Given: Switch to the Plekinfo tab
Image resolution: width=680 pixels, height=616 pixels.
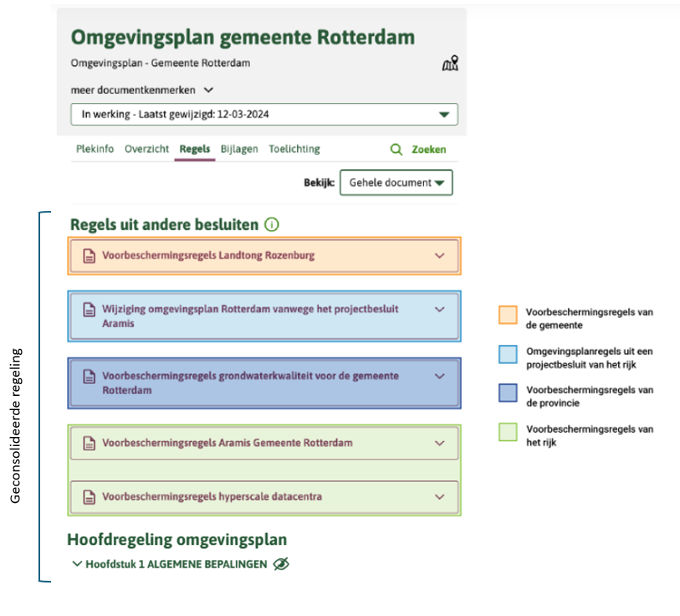Looking at the screenshot, I should click(x=95, y=149).
